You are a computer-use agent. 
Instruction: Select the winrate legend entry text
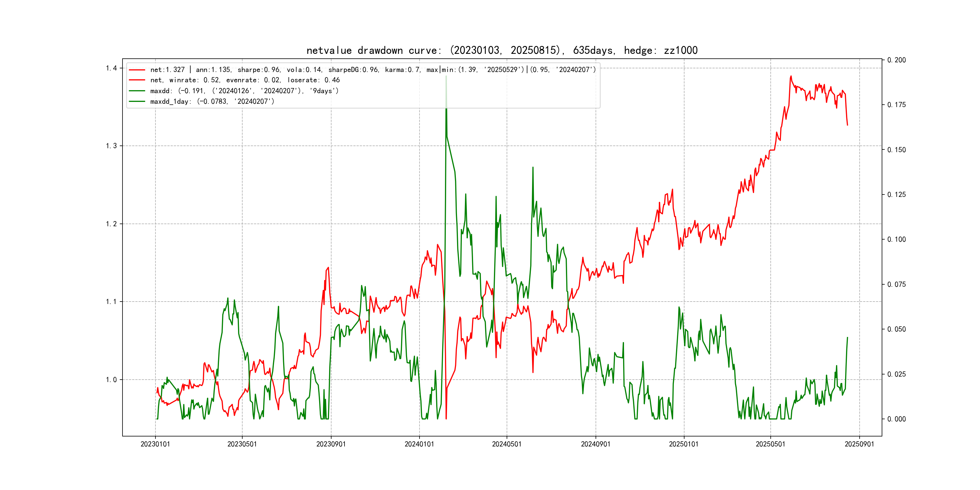245,80
